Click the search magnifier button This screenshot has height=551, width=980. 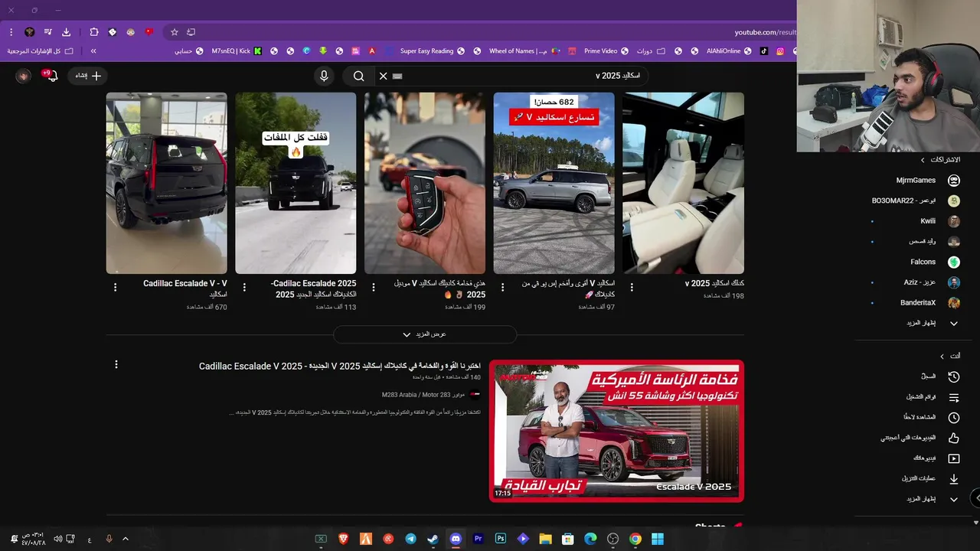(x=358, y=76)
